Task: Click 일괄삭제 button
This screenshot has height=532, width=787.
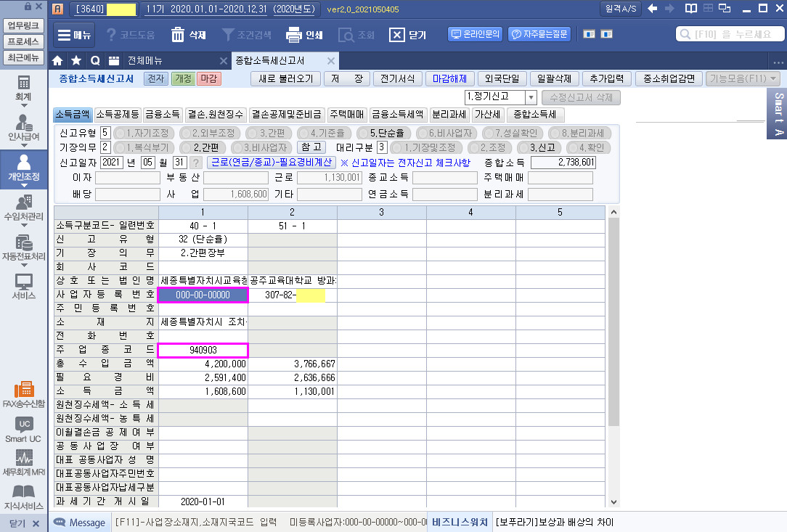Action: click(x=554, y=79)
